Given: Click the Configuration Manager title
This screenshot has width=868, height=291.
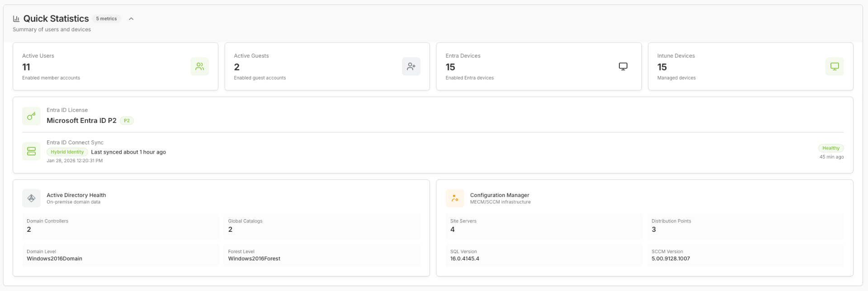Looking at the screenshot, I should click(500, 195).
